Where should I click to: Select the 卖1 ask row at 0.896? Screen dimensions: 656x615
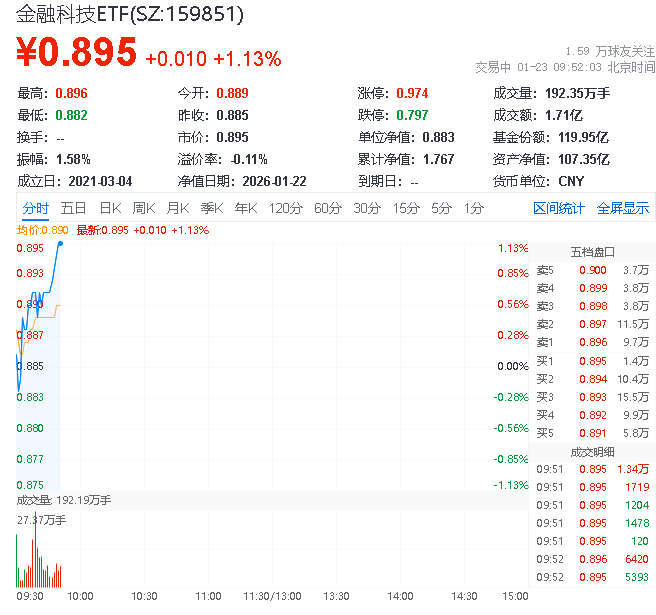[x=592, y=342]
